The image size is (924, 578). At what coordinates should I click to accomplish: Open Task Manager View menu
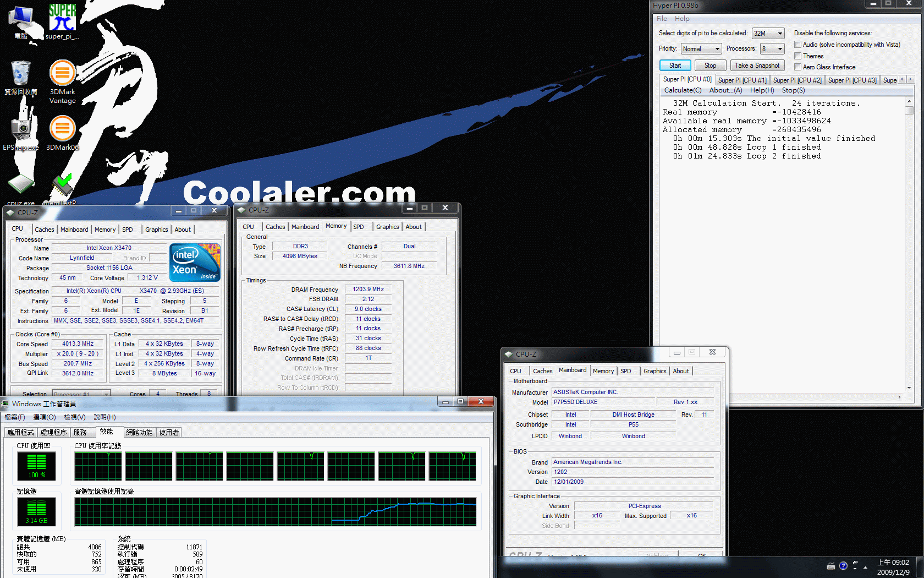(x=74, y=417)
